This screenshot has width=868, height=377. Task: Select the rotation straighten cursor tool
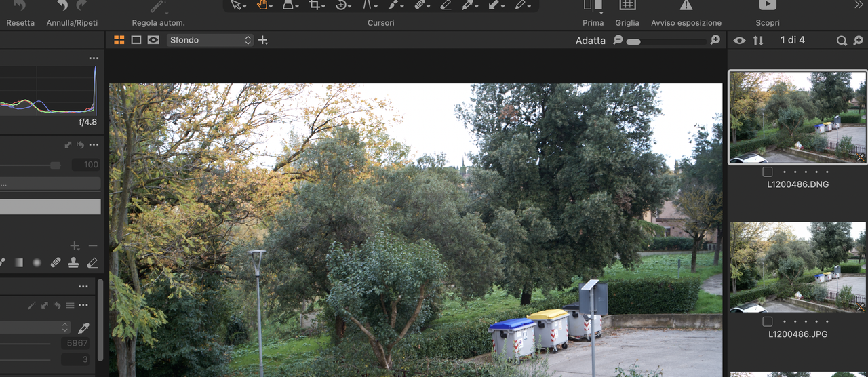342,5
